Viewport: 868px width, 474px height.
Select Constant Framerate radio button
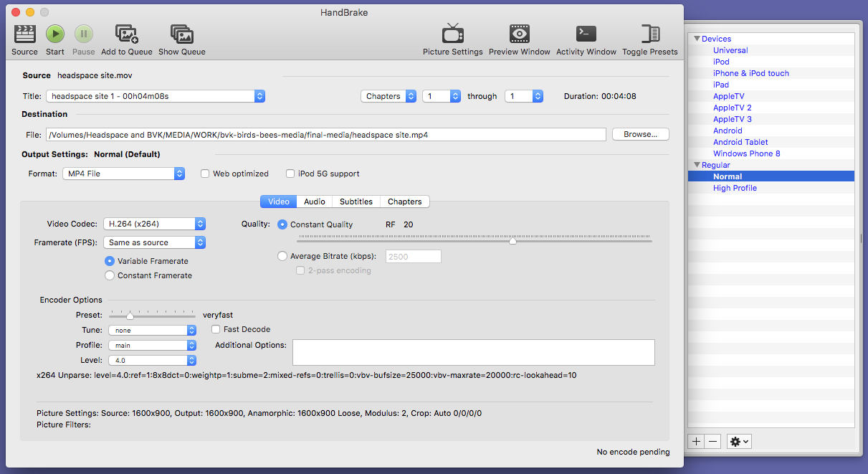[110, 275]
